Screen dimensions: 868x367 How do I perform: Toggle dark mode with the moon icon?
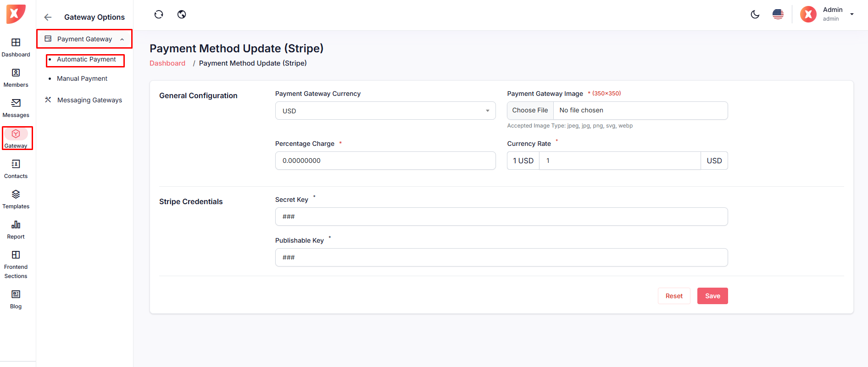tap(755, 15)
